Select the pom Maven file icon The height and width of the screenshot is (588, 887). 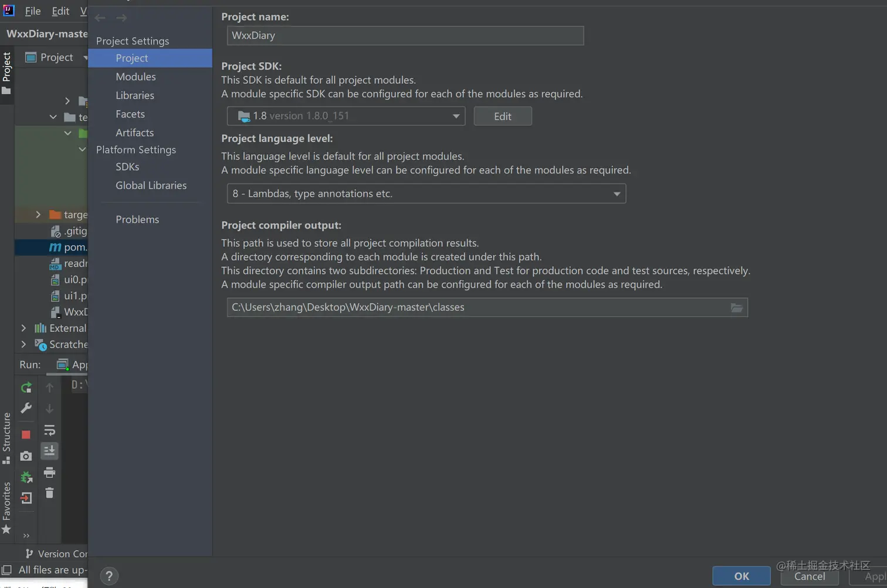point(55,247)
